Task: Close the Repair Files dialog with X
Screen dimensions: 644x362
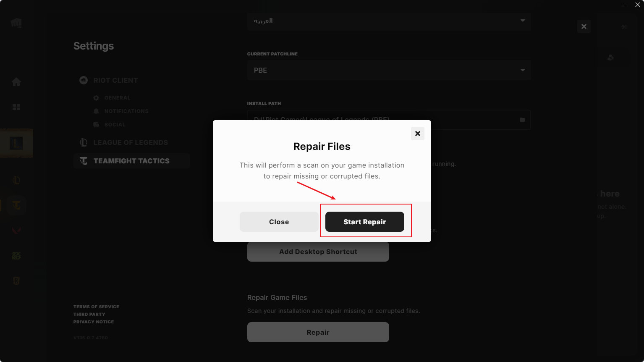Action: click(x=417, y=134)
